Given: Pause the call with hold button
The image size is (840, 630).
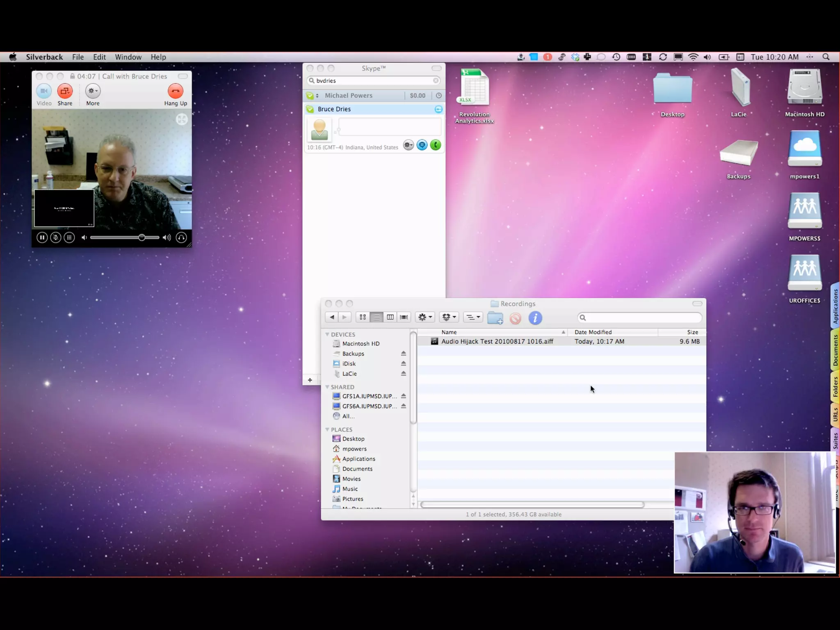Looking at the screenshot, I should pos(42,237).
